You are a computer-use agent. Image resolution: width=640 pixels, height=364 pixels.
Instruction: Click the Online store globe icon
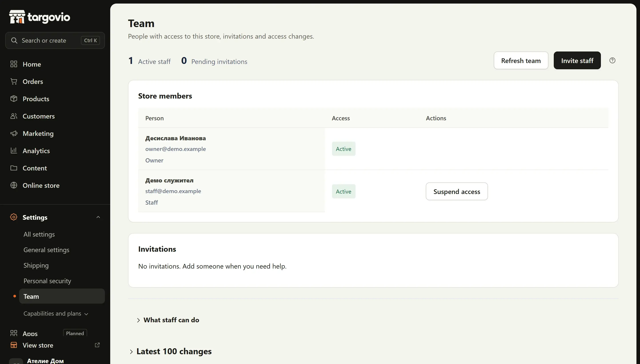[x=14, y=185]
